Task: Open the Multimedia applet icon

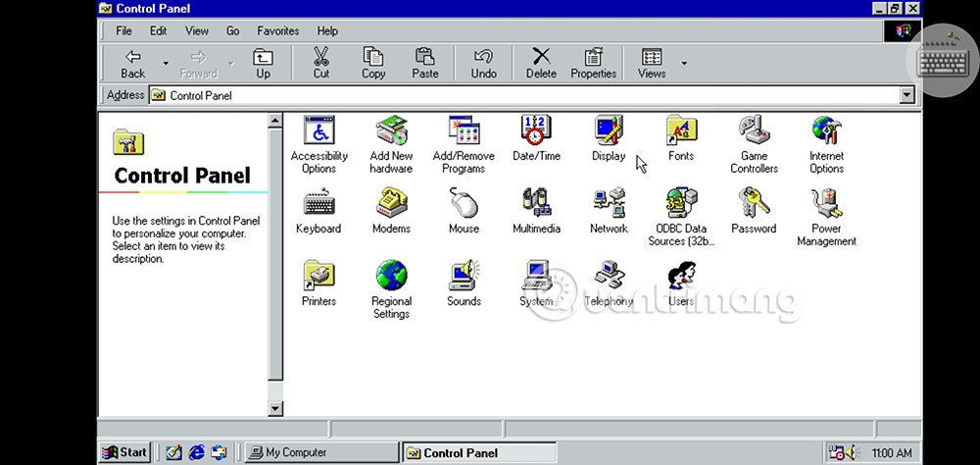Action: click(x=536, y=203)
